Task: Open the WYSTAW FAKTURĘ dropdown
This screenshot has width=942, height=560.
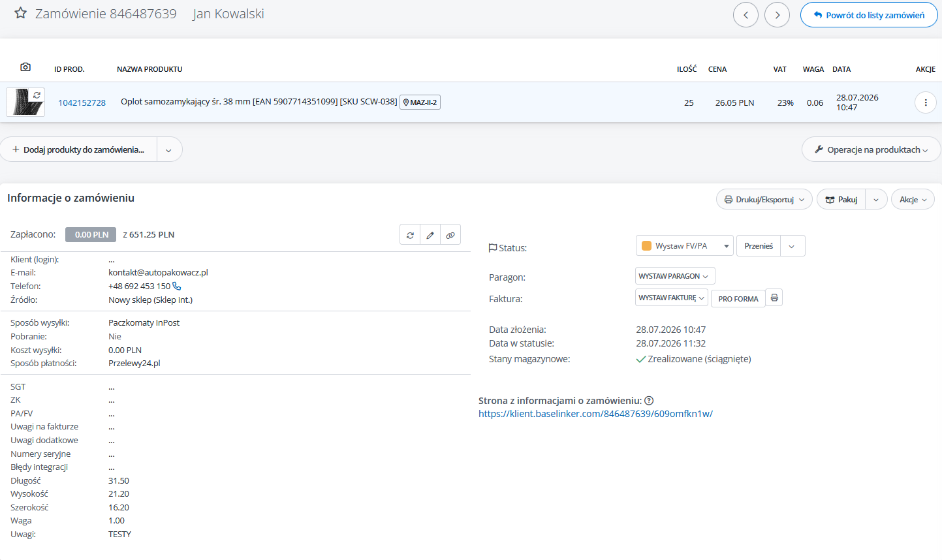Action: click(672, 298)
